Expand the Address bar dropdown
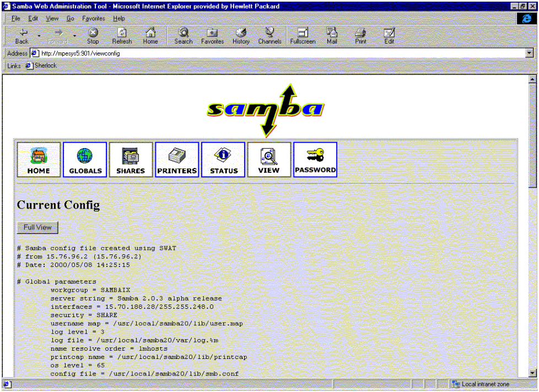The image size is (539, 392). (530, 53)
